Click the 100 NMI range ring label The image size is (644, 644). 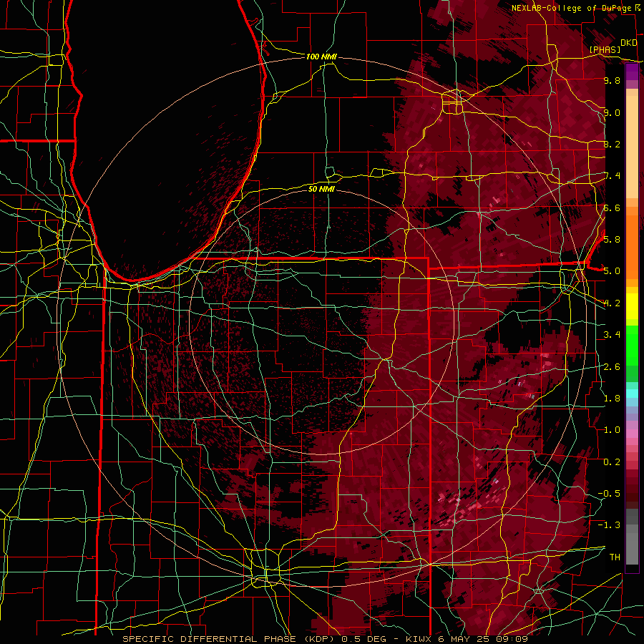(x=321, y=57)
